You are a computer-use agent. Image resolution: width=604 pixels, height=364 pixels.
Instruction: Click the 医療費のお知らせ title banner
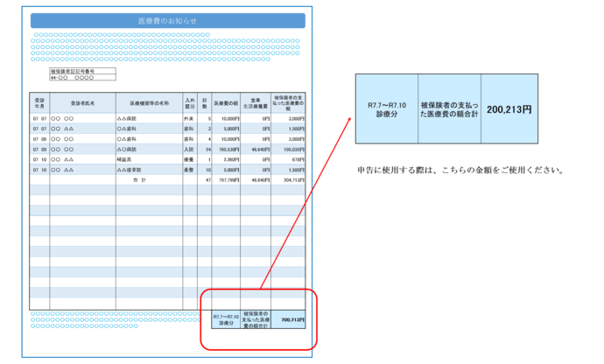click(x=167, y=20)
